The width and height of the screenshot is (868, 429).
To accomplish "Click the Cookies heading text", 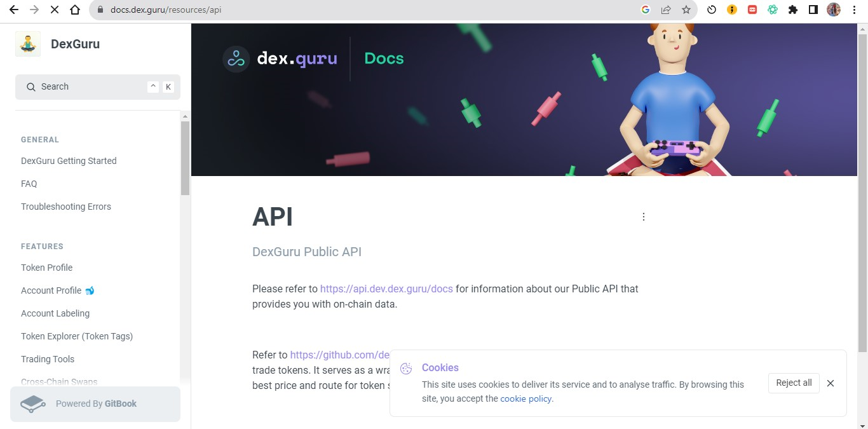I will click(x=440, y=368).
